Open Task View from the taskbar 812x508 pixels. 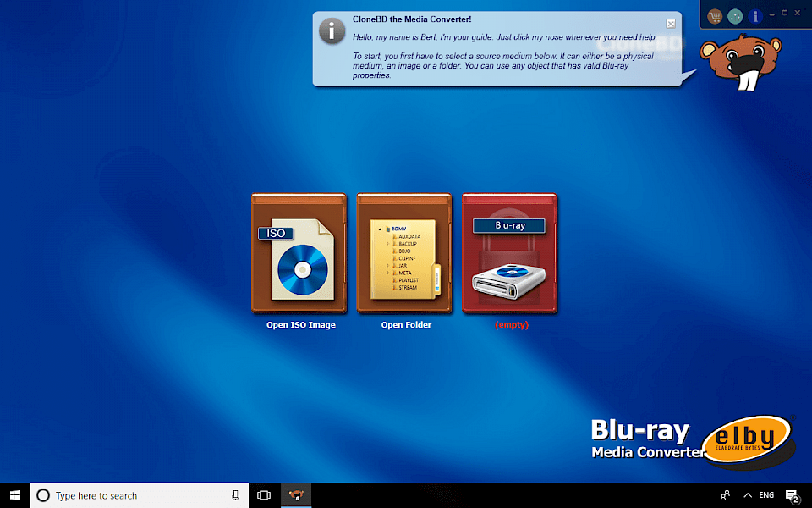pyautogui.click(x=264, y=495)
